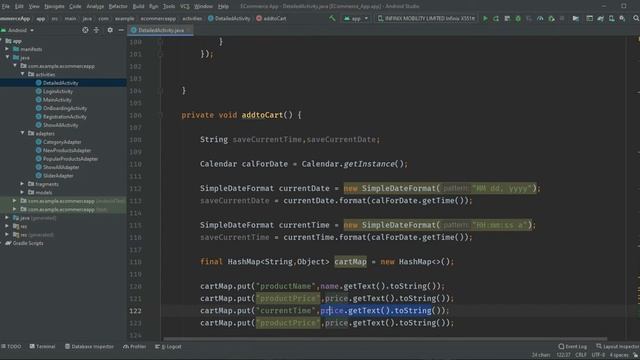Open the Logcat tool window
Screen dimensions: 640x360
point(168,347)
